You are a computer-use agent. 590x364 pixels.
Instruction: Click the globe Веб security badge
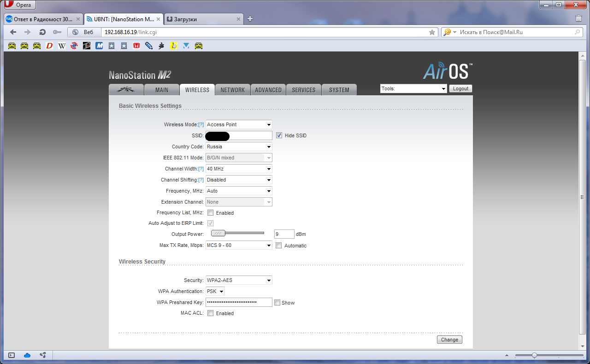click(83, 32)
